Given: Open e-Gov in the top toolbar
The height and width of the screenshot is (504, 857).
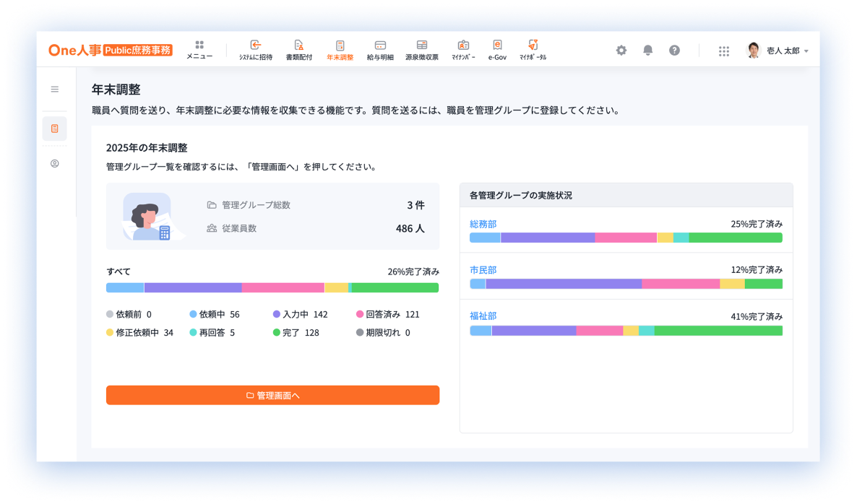Looking at the screenshot, I should pyautogui.click(x=497, y=50).
